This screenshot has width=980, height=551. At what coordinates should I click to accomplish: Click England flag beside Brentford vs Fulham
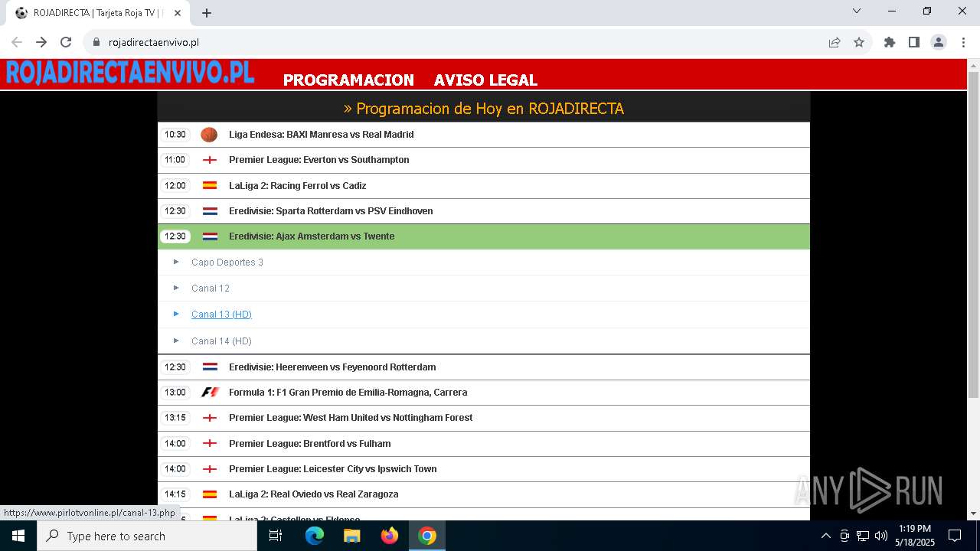[x=210, y=443]
